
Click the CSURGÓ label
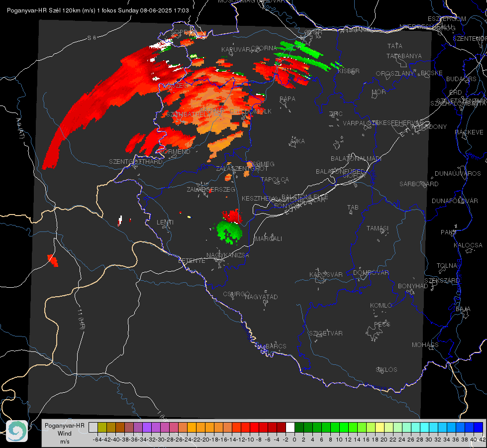click(x=236, y=294)
